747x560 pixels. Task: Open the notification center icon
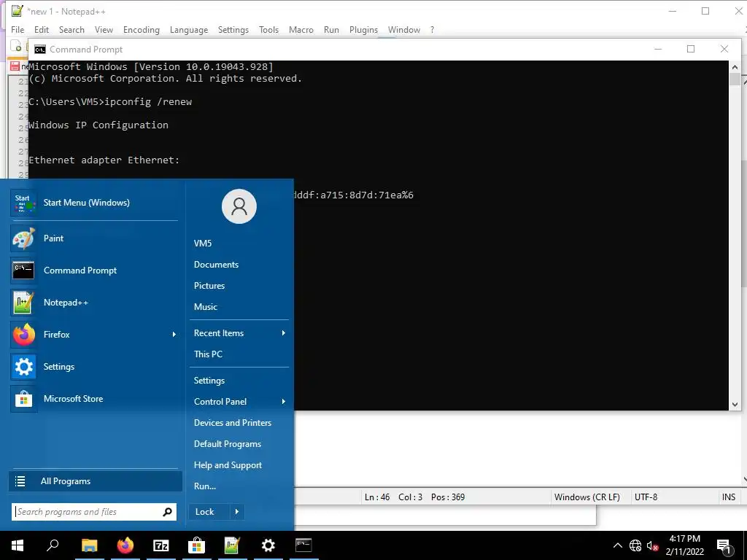tap(724, 546)
